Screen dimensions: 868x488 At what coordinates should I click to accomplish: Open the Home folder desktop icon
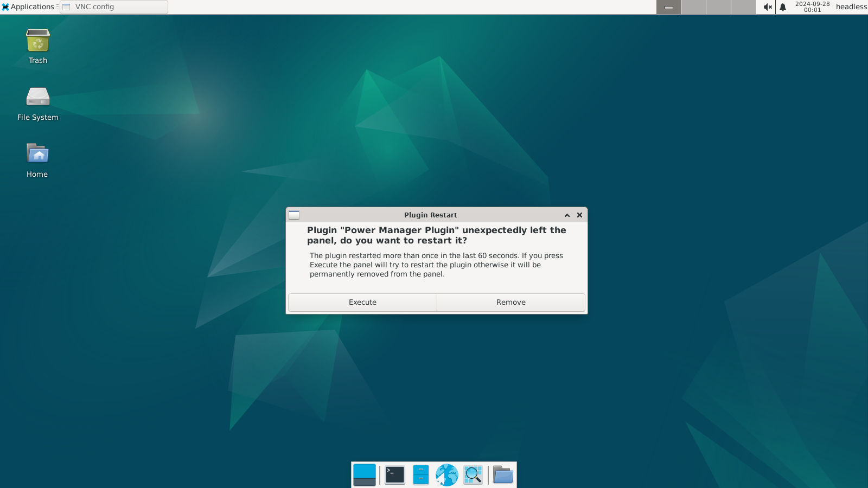click(x=37, y=160)
